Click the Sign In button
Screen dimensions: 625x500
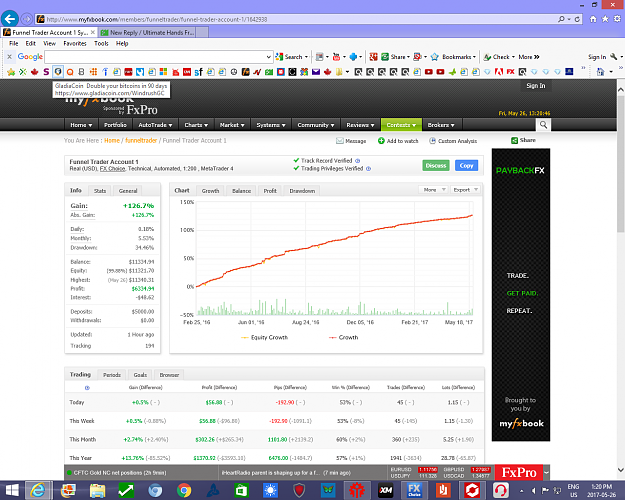pyautogui.click(x=536, y=86)
